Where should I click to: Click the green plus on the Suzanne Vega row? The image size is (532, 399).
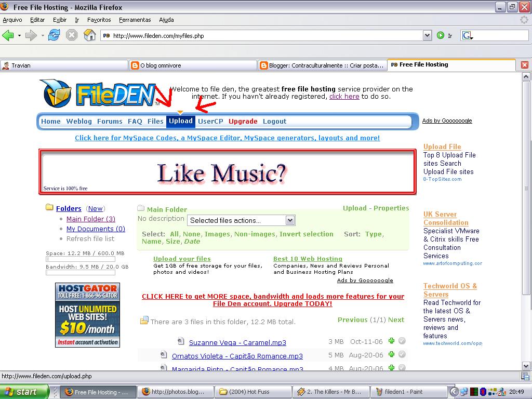coord(392,341)
